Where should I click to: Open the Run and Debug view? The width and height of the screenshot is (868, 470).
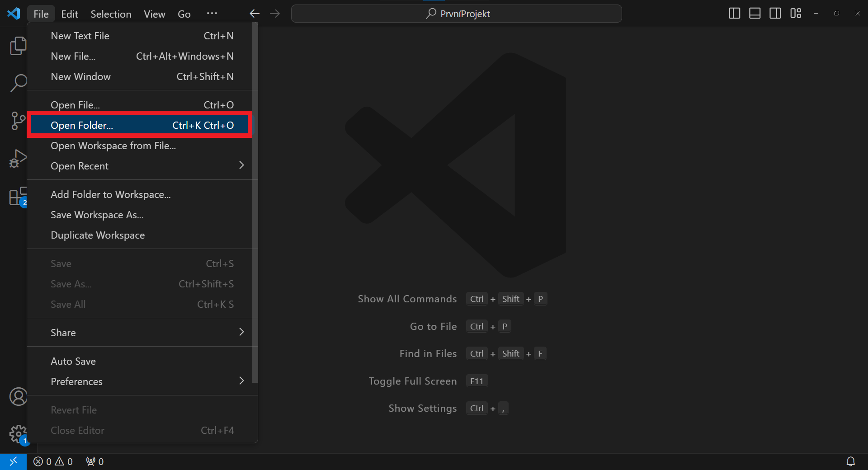click(x=18, y=159)
